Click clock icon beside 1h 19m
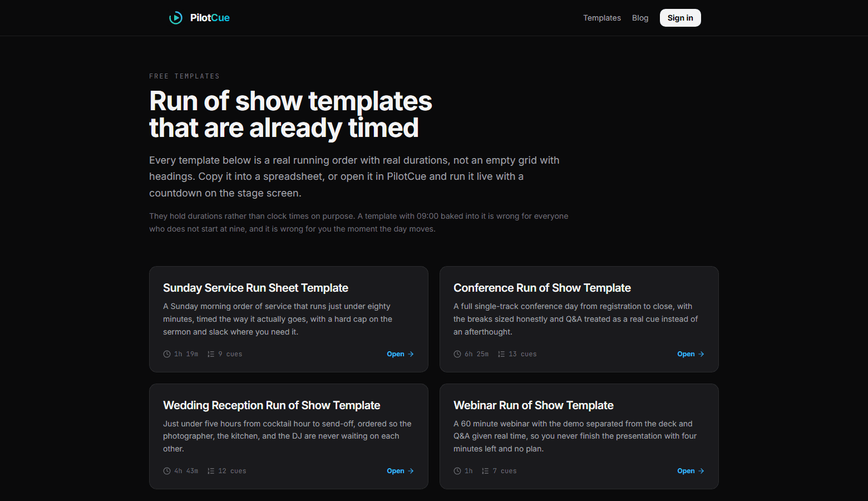Image resolution: width=868 pixels, height=501 pixels. [167, 354]
